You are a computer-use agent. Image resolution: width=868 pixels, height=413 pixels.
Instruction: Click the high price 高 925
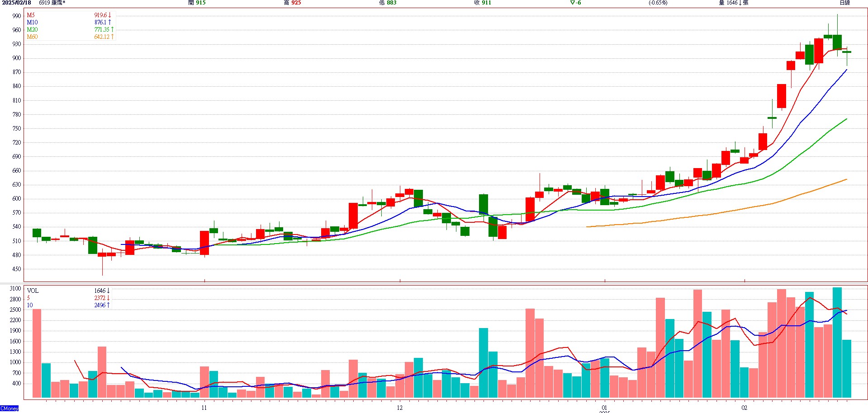click(x=292, y=3)
